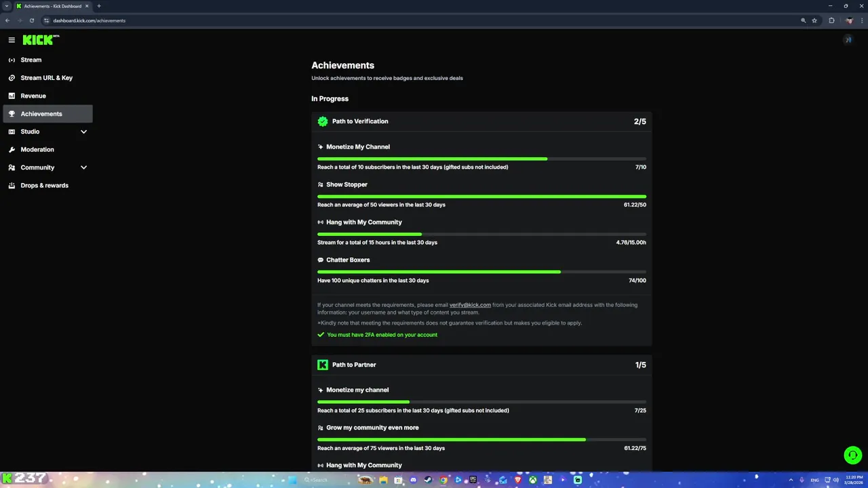Click the 2/5 Path to Verification count
The image size is (868, 488).
coord(640,121)
